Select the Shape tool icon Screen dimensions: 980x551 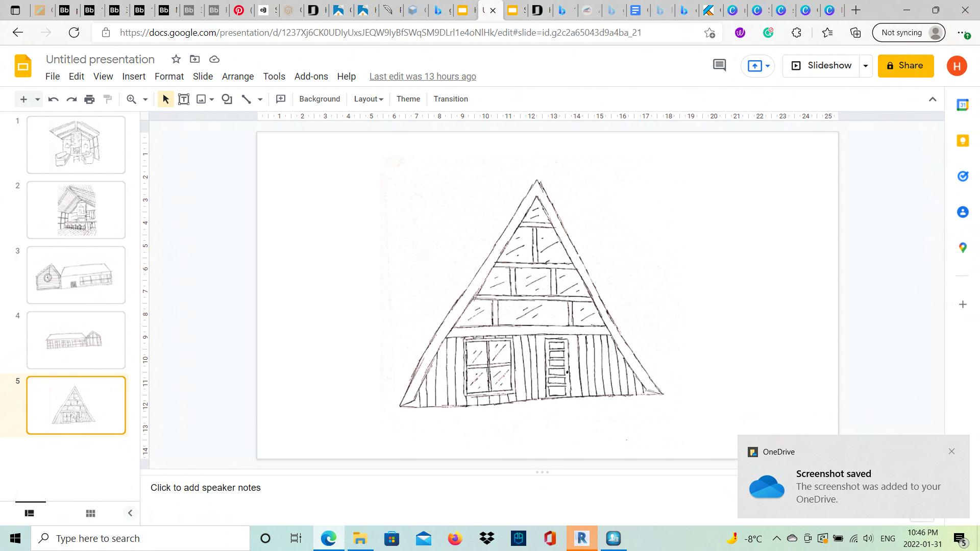(x=227, y=99)
